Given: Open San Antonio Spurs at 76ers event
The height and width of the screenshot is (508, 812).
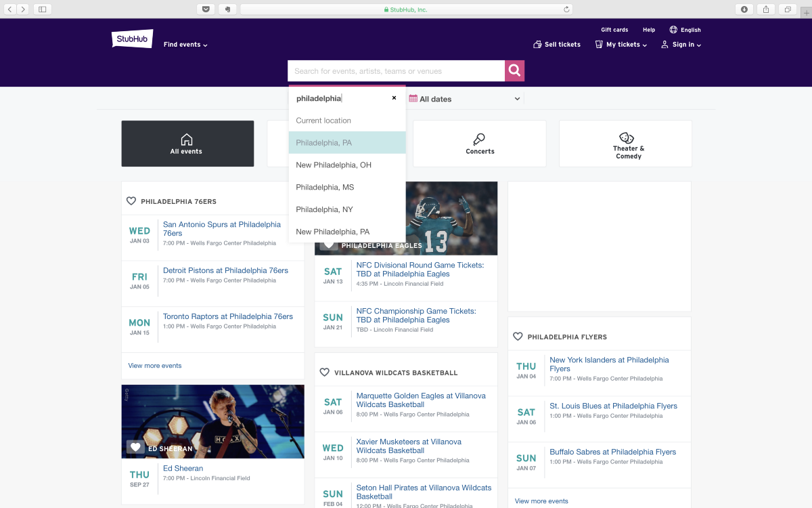Looking at the screenshot, I should 222,229.
